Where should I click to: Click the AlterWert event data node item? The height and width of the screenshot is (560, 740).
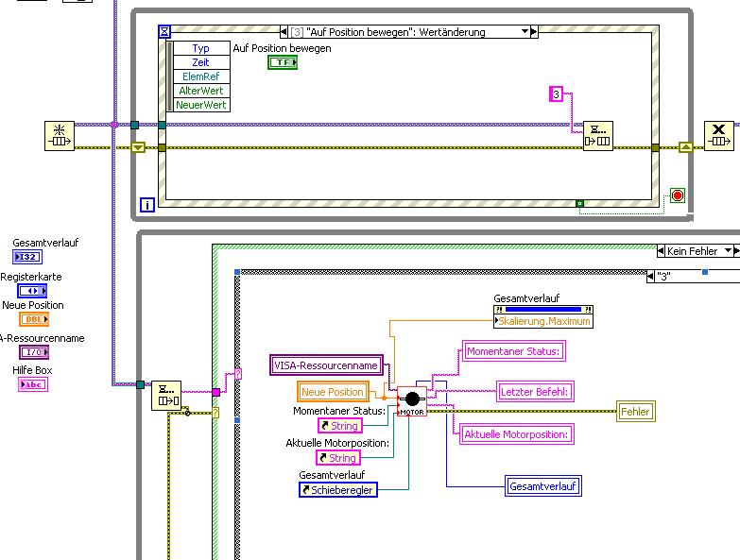[x=201, y=91]
